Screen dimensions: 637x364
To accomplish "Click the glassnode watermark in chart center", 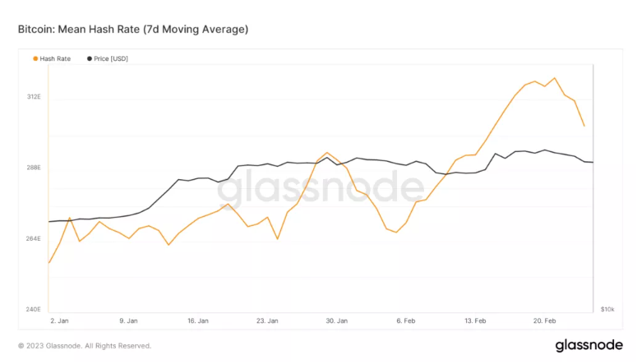I will 319,190.
